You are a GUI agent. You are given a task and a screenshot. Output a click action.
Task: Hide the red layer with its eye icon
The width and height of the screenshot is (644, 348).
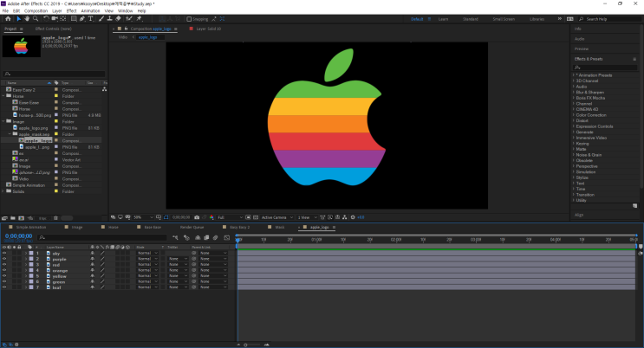click(x=4, y=265)
